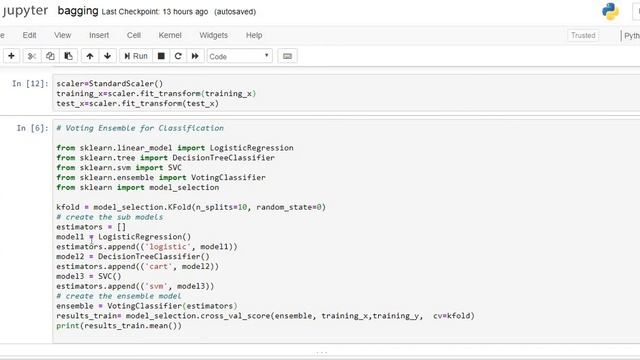Click the Last Checkpoint status text

[x=155, y=12]
